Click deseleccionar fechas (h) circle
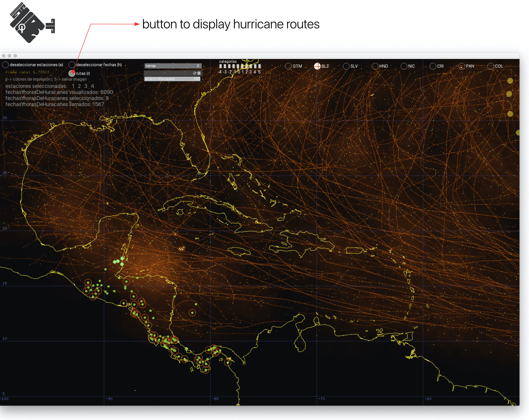529x420 pixels. pos(72,65)
